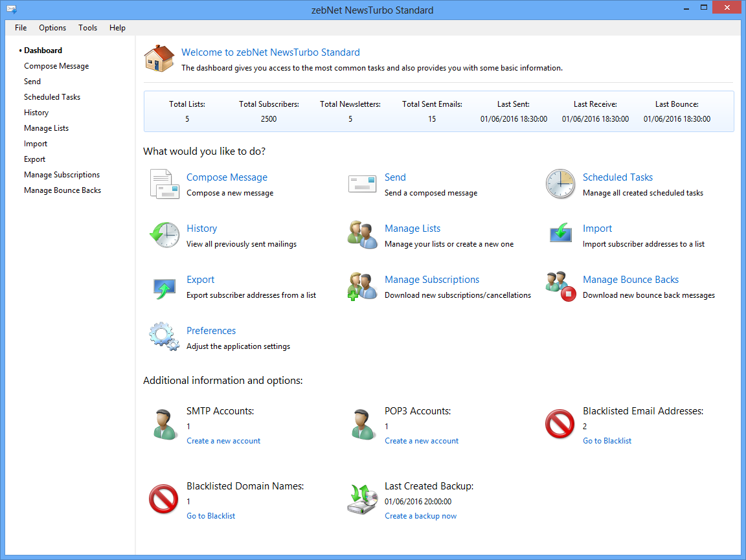Image resolution: width=746 pixels, height=560 pixels.
Task: Open Preferences using the gears icon
Action: 164,337
